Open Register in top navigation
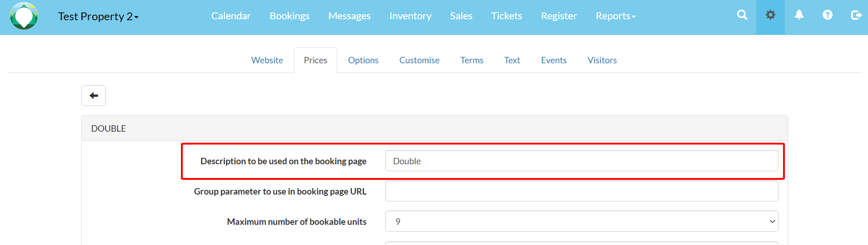 point(559,16)
